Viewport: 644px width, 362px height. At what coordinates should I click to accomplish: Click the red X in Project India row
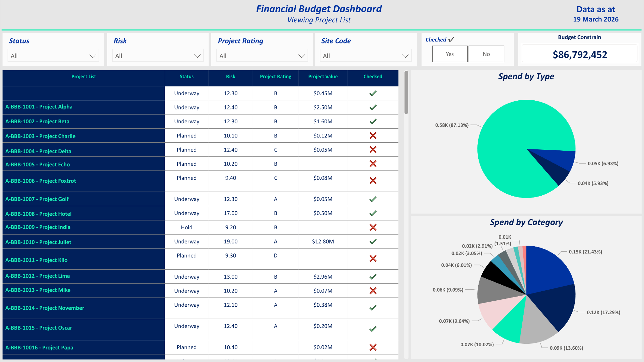pyautogui.click(x=373, y=227)
